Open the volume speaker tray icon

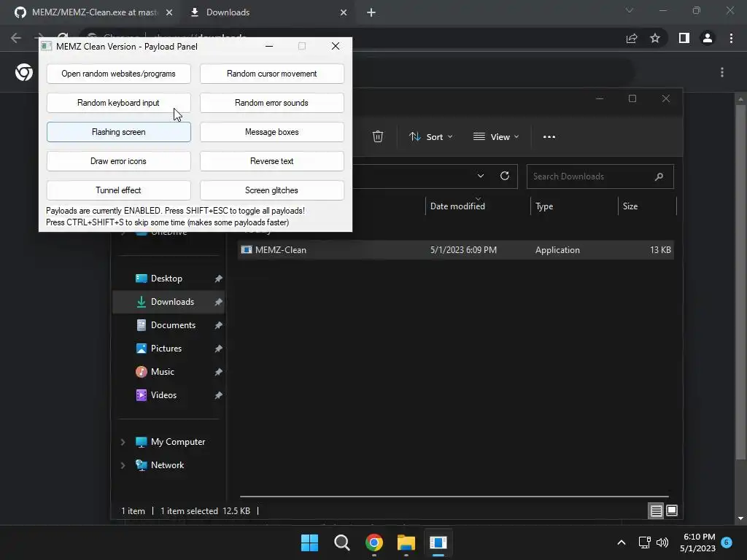(x=662, y=542)
